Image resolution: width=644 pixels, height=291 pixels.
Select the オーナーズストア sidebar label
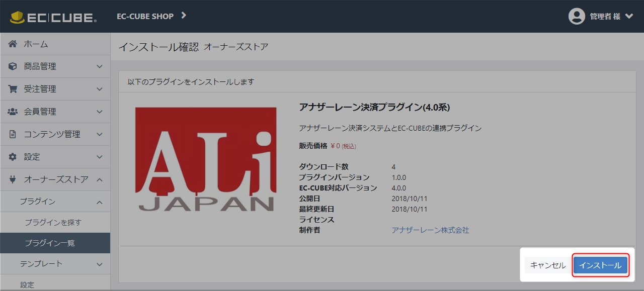click(x=56, y=179)
